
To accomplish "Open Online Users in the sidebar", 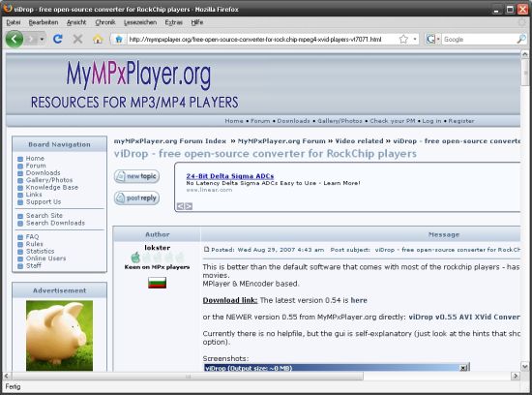I will [45, 258].
